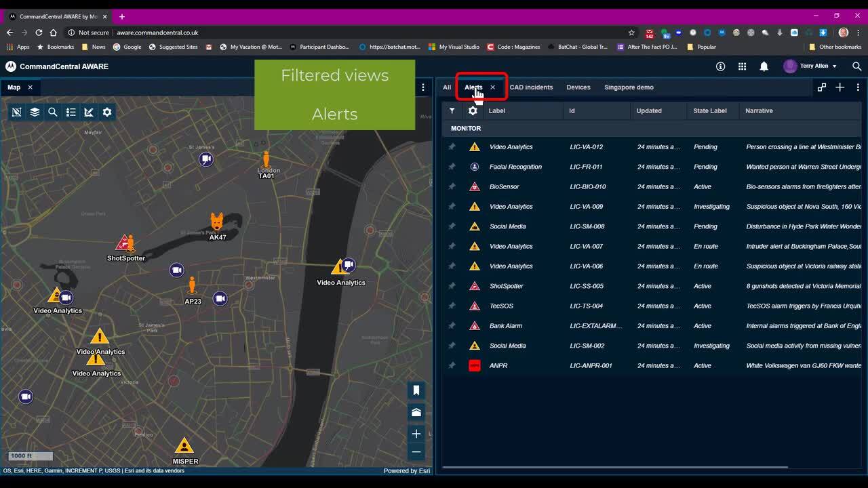
Task: Open map panel three-dot options menu
Action: [423, 87]
